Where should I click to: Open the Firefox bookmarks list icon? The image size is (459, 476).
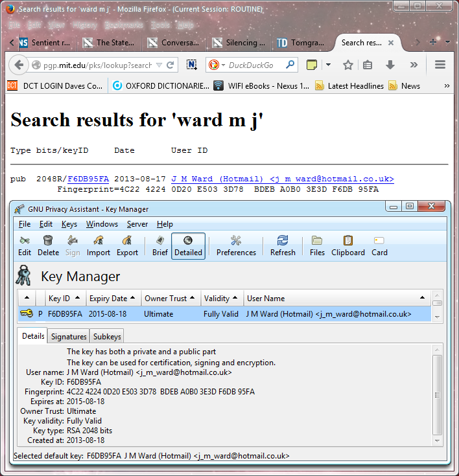tap(368, 65)
